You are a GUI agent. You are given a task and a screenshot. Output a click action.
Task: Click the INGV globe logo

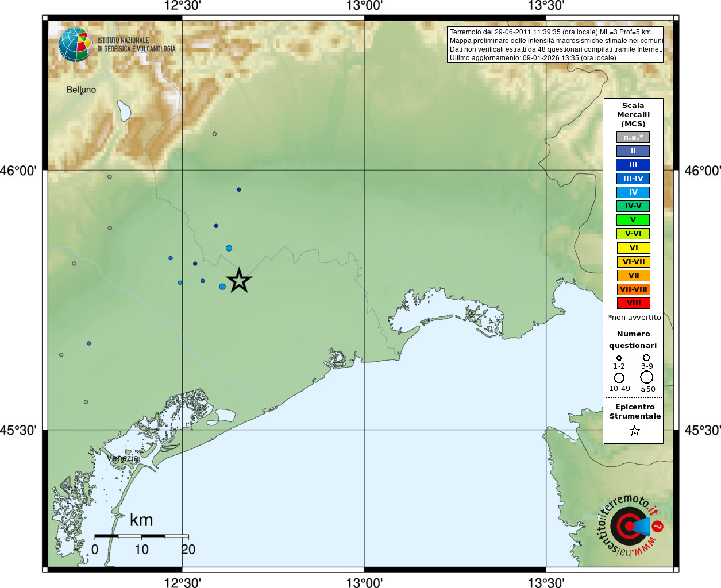point(75,45)
